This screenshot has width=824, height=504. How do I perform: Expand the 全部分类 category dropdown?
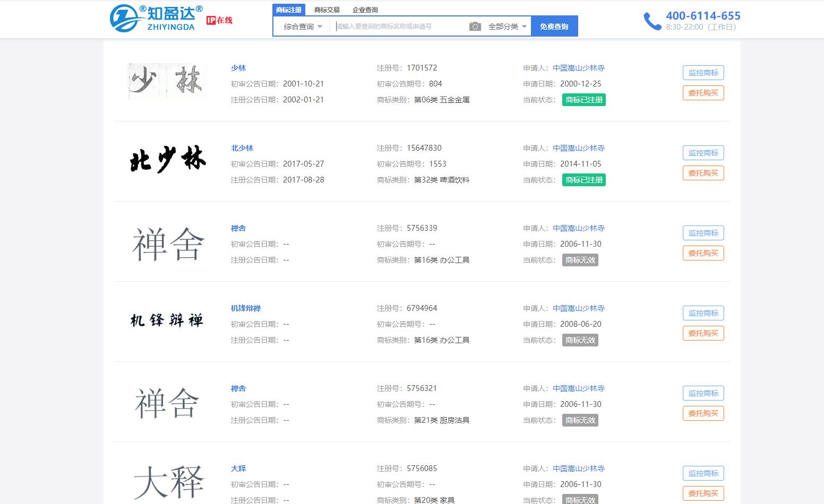(507, 27)
